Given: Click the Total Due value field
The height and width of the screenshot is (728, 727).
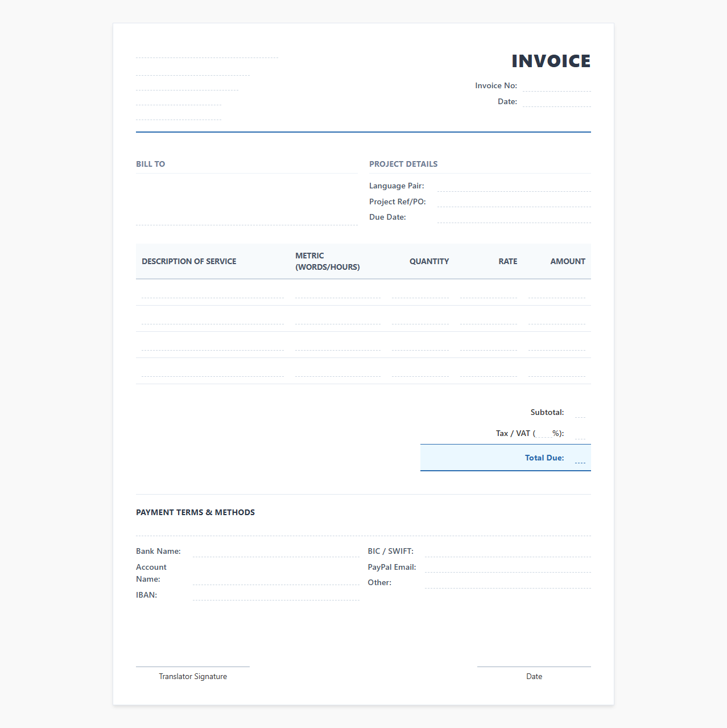Looking at the screenshot, I should tap(580, 458).
